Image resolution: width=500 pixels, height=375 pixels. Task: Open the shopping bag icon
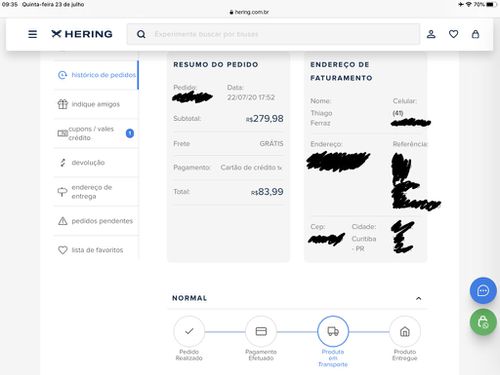click(x=475, y=34)
